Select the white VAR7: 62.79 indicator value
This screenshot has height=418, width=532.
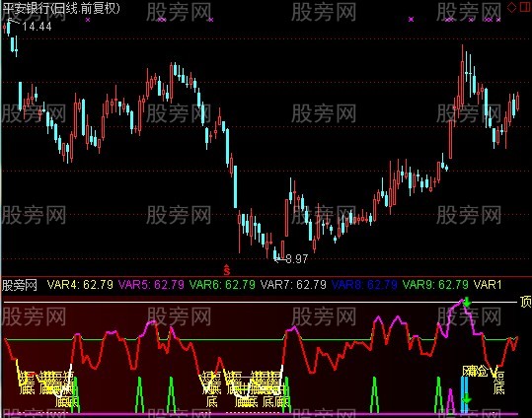[x=293, y=285]
